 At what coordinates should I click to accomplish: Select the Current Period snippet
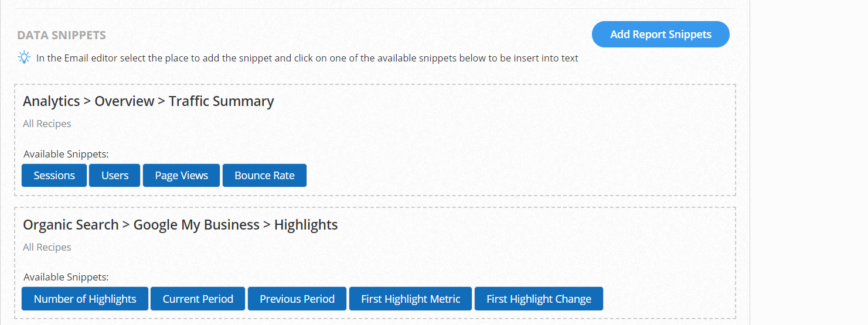(x=198, y=299)
